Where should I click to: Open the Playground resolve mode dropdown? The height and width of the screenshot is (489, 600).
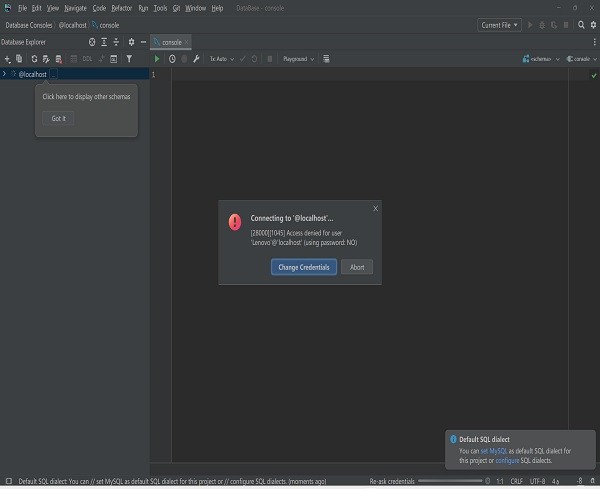pyautogui.click(x=298, y=59)
